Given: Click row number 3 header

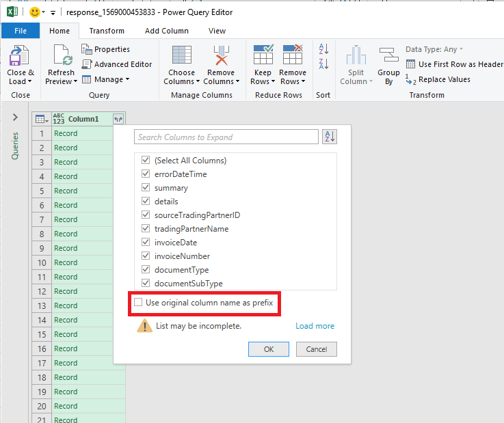Looking at the screenshot, I should 42,162.
